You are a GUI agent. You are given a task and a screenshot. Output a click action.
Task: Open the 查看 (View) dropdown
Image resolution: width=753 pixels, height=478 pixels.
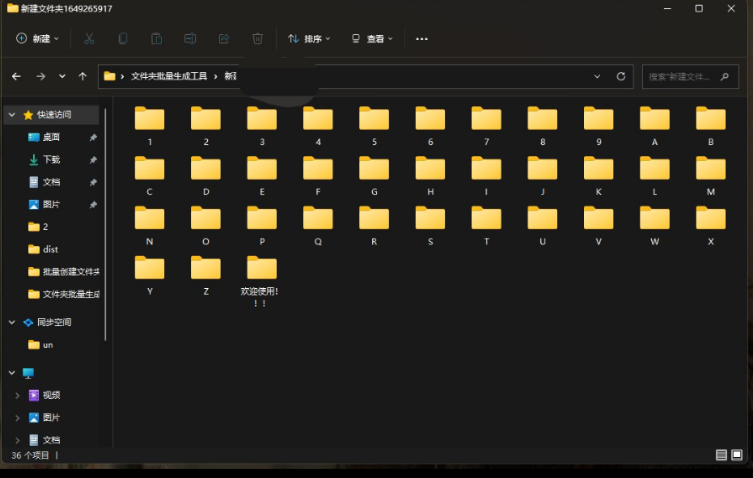pos(371,39)
